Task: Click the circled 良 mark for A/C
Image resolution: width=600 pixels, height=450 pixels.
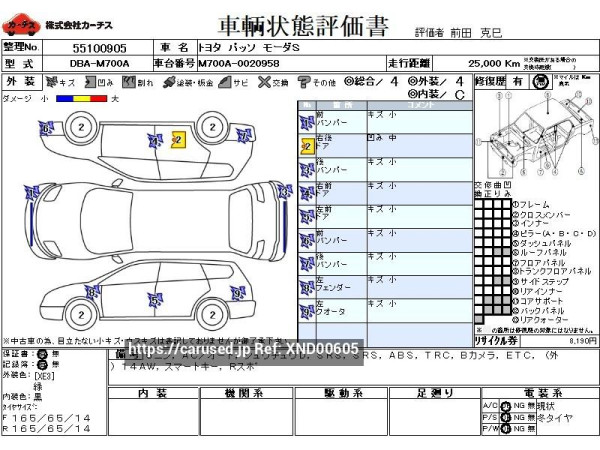Action: pyautogui.click(x=506, y=406)
